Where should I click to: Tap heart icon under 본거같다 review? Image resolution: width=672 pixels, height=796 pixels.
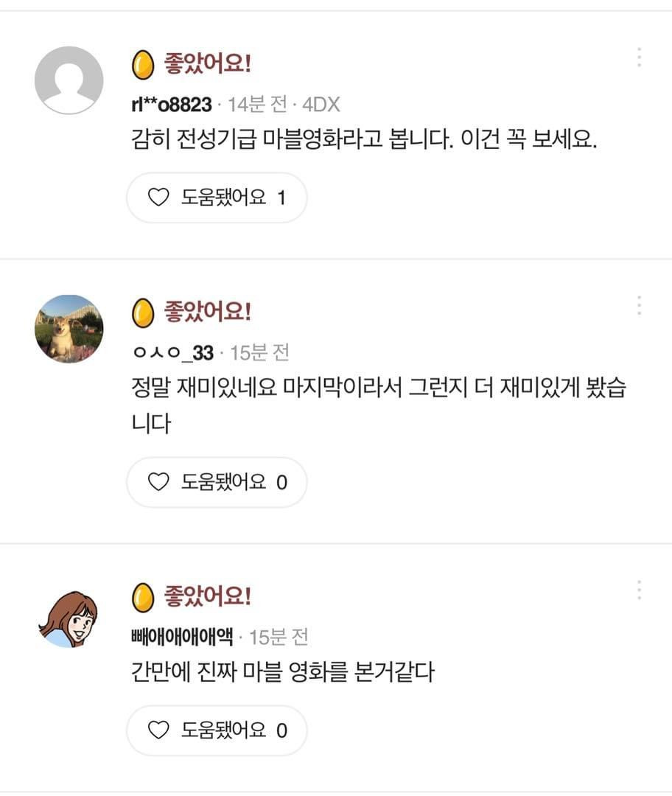point(158,730)
